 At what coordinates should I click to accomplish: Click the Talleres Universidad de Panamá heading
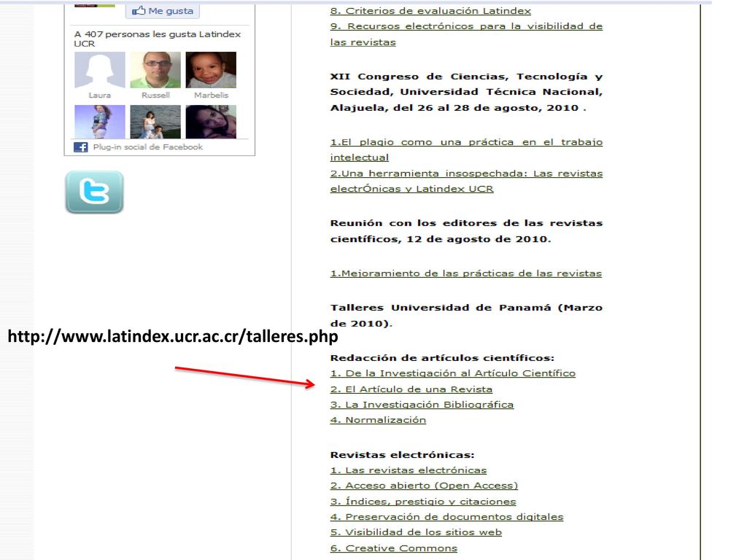tap(466, 315)
